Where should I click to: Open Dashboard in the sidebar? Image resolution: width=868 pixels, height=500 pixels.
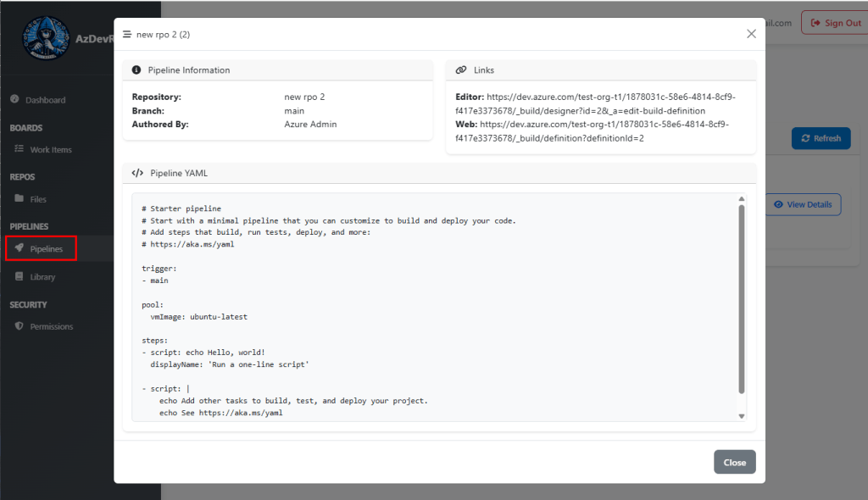[x=46, y=100]
